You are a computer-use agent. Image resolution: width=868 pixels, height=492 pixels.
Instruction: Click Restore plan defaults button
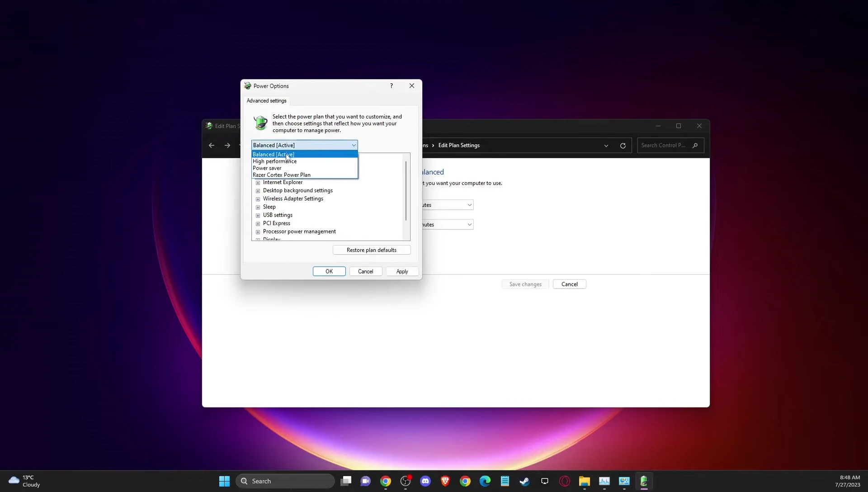(x=372, y=250)
